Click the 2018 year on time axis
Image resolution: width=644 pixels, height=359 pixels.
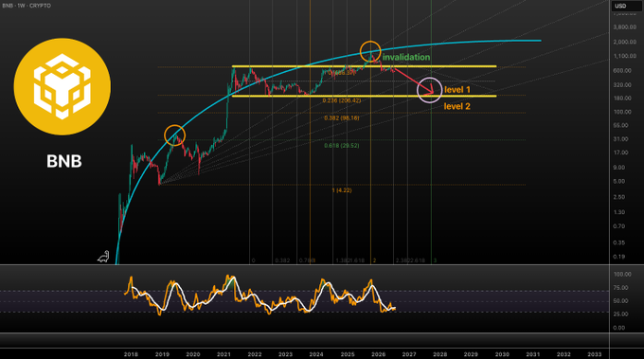click(131, 354)
